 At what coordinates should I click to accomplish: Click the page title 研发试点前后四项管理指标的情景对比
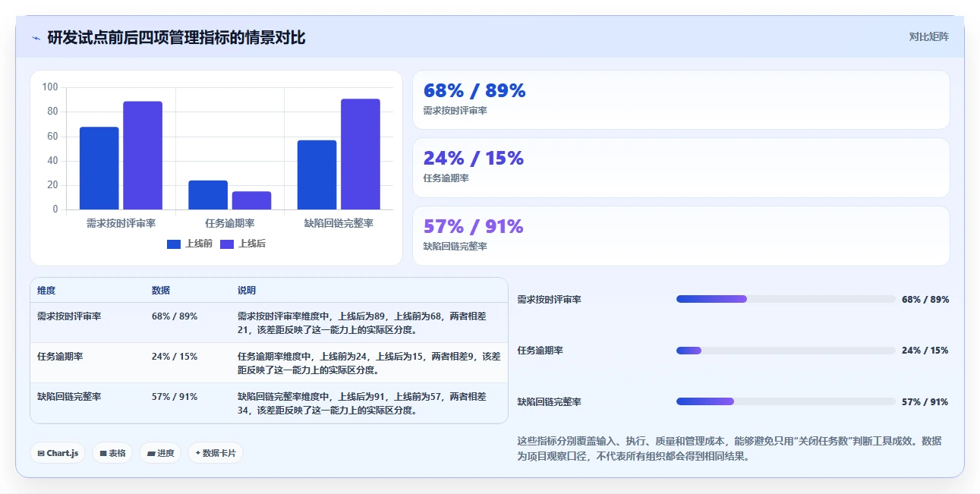[176, 38]
